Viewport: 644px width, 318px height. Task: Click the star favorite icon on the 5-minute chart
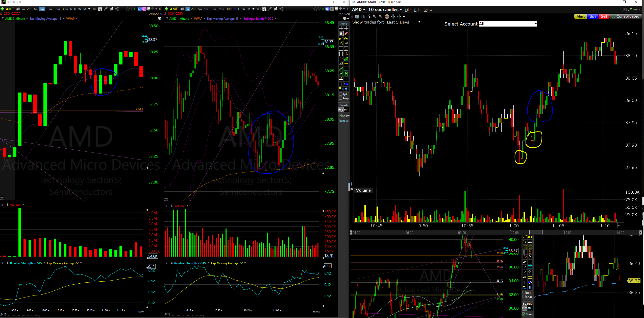128,9
